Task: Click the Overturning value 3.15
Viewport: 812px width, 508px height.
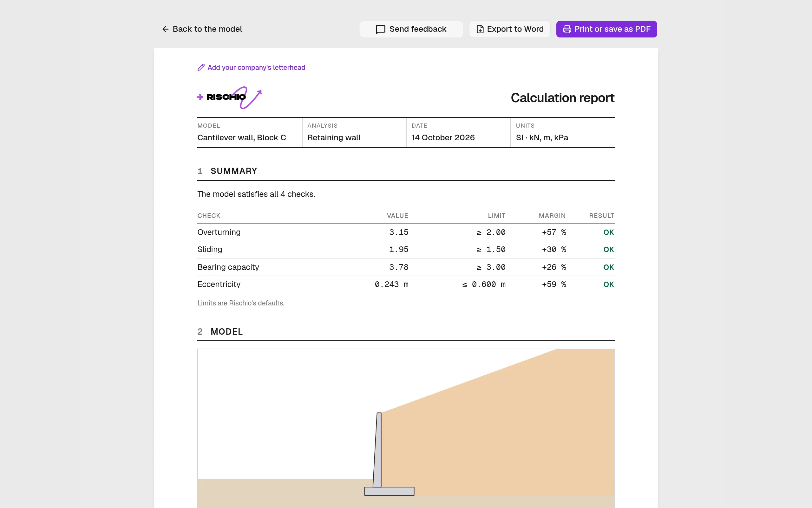Action: [x=399, y=232]
